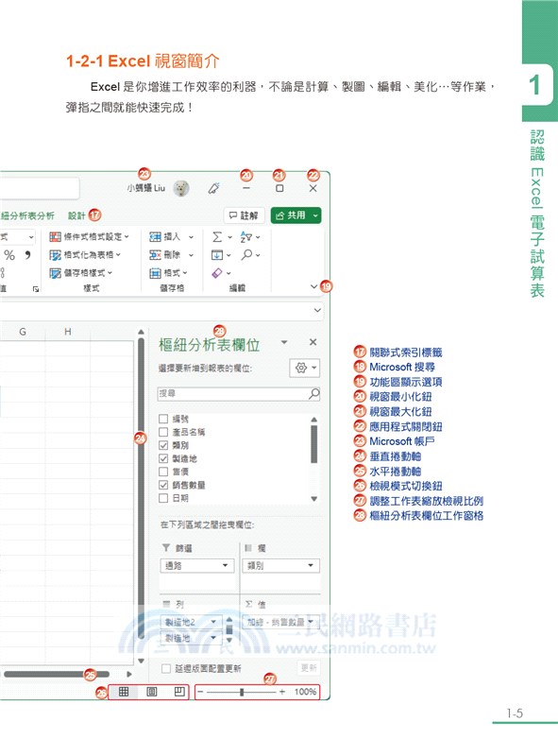
Task: Click field list scroll up arrow
Action: (x=314, y=420)
